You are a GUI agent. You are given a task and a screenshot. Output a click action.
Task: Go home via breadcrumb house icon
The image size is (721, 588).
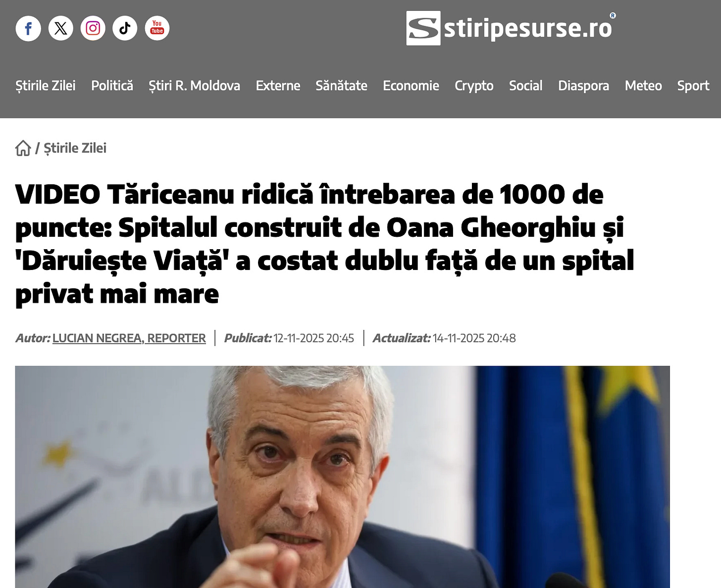coord(23,148)
